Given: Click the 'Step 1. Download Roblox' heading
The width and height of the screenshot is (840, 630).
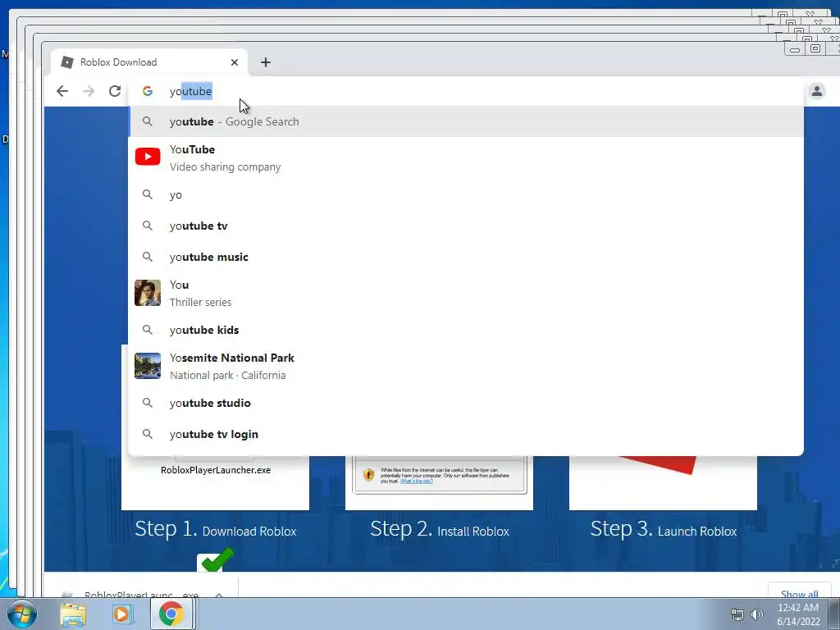Looking at the screenshot, I should point(216,529).
